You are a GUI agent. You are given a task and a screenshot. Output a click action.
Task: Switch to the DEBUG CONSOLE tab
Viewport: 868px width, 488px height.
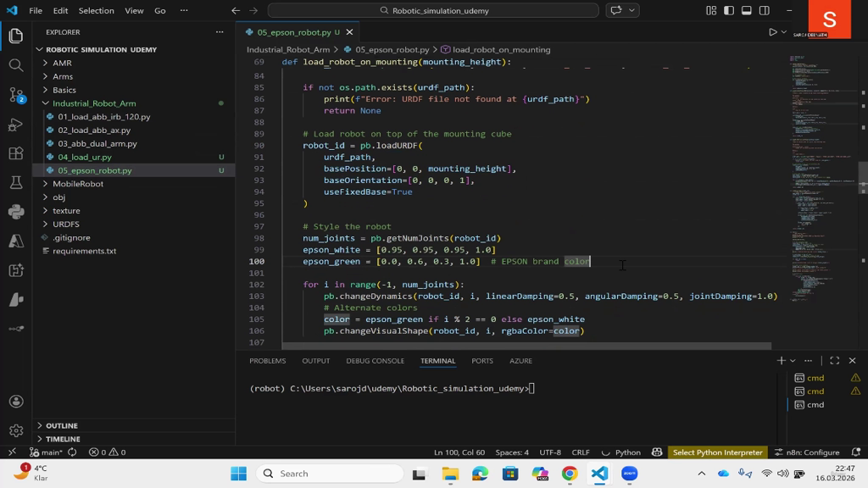pyautogui.click(x=376, y=361)
